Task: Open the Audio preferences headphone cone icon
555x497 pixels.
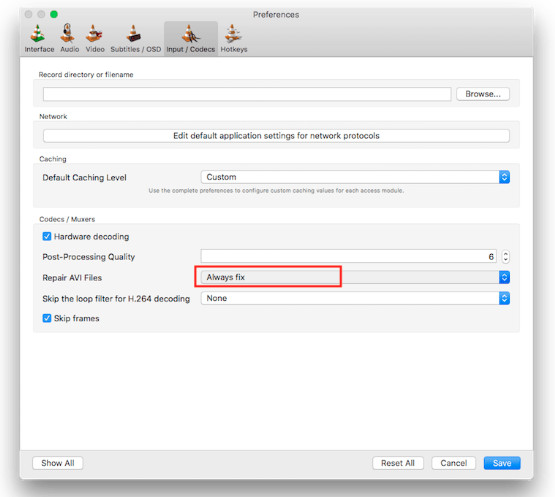Action: pos(68,33)
